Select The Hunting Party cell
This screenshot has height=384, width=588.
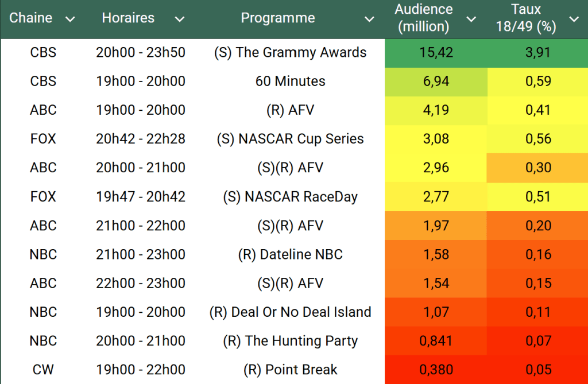pyautogui.click(x=290, y=341)
